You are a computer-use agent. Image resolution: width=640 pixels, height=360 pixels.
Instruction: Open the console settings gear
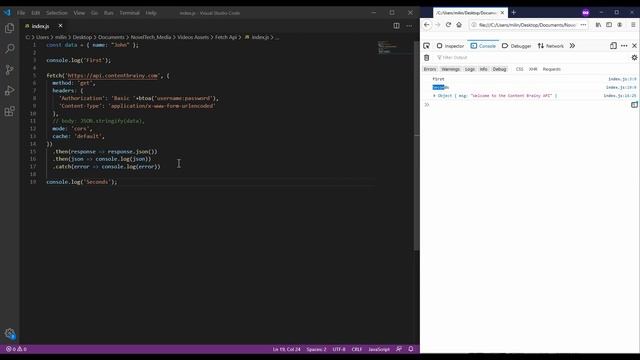click(634, 58)
